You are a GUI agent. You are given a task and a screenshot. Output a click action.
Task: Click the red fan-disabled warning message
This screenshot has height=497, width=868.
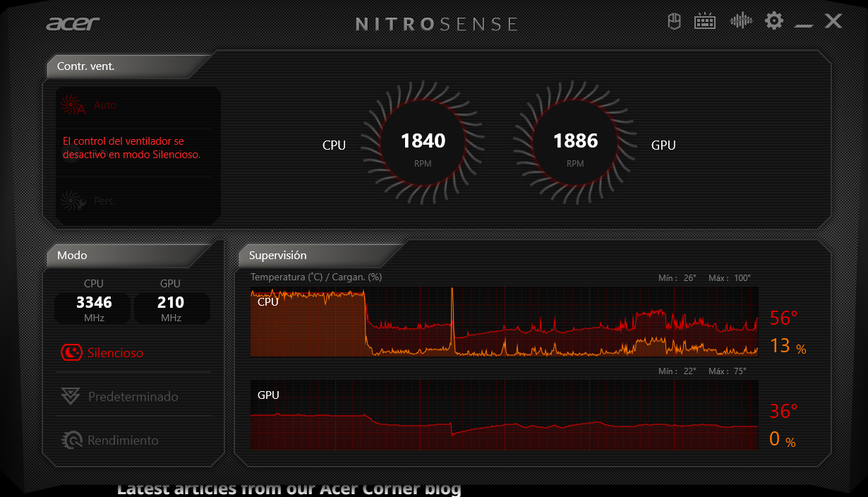coord(132,148)
